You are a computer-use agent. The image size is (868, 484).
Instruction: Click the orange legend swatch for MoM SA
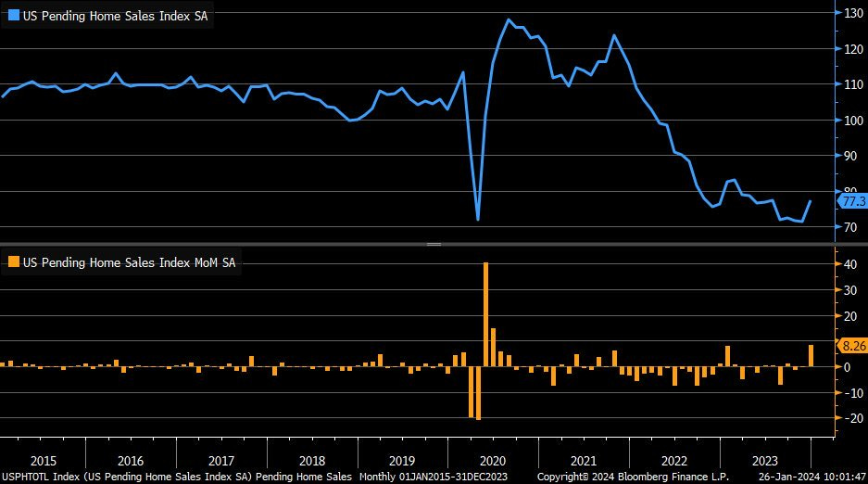[x=14, y=262]
